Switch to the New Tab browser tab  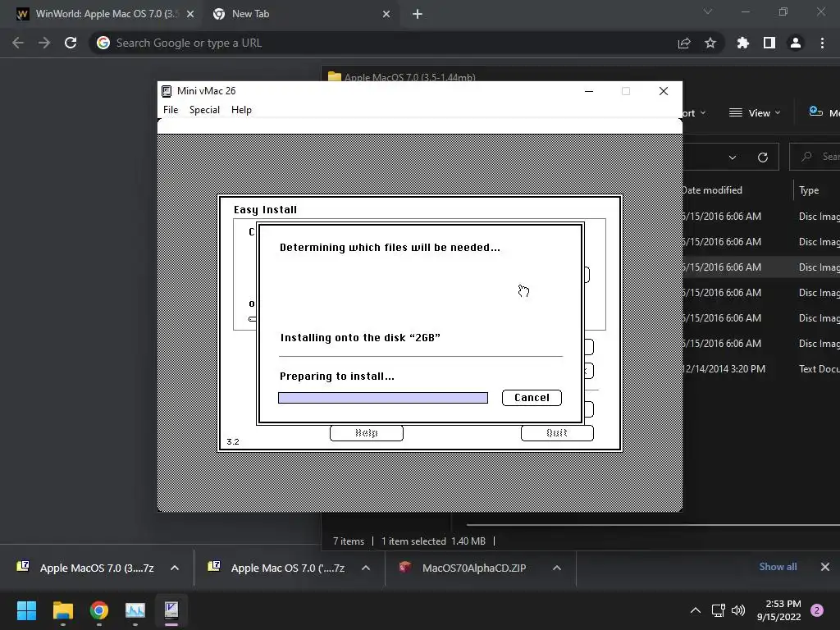point(300,14)
